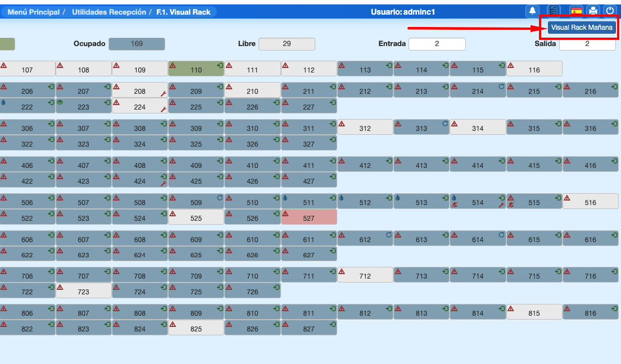This screenshot has height=364, width=621.
Task: Click the refresh arrow icon on room 214
Action: coord(501,87)
